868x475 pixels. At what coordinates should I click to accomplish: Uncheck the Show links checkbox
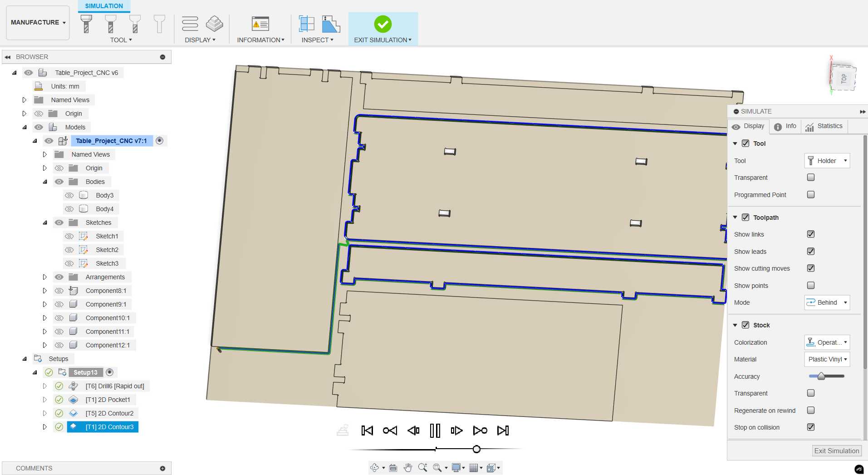(811, 234)
